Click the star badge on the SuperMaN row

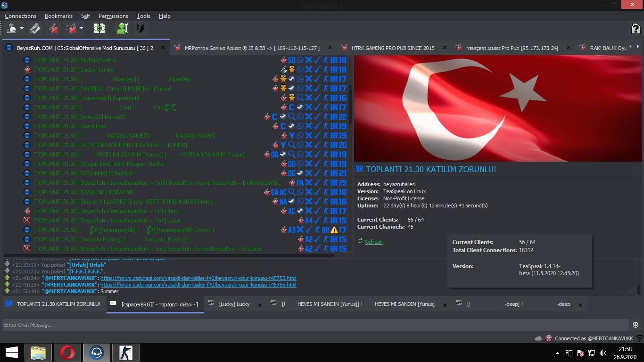pyautogui.click(x=292, y=98)
